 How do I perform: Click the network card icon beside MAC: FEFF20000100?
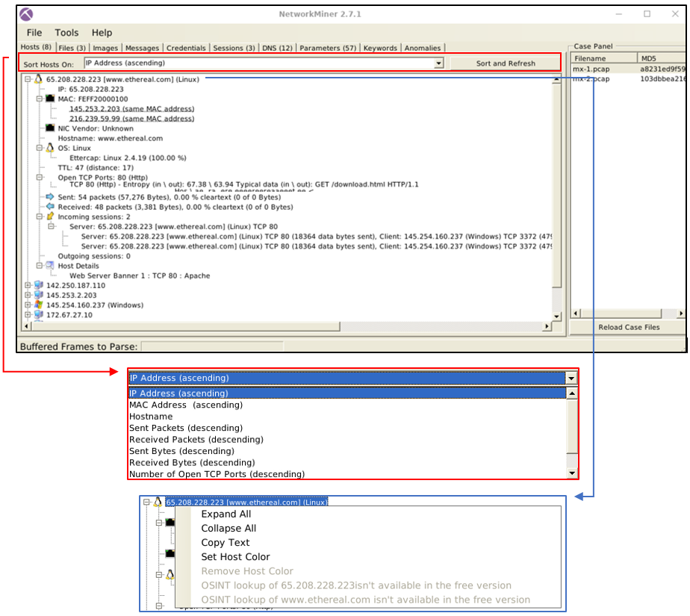[50, 99]
